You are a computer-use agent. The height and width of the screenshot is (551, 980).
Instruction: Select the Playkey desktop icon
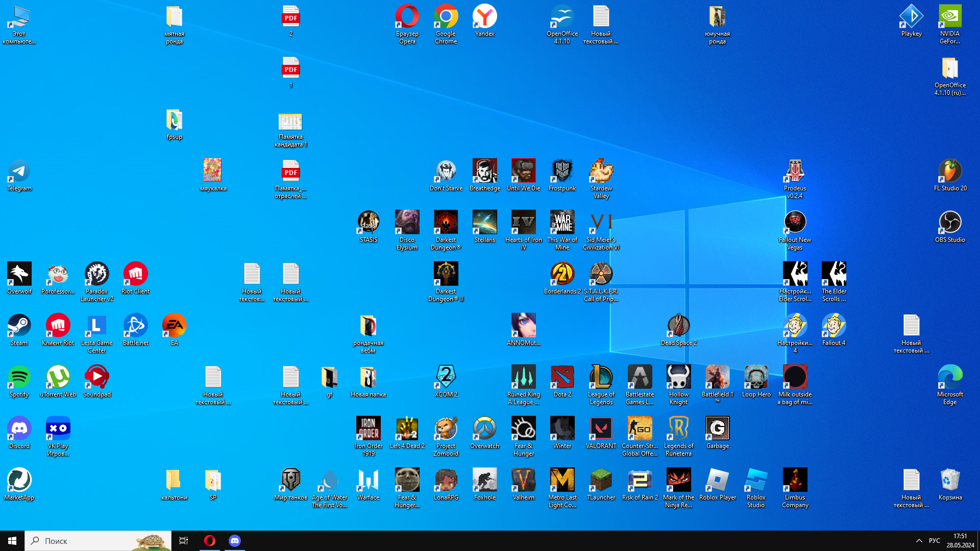click(911, 20)
